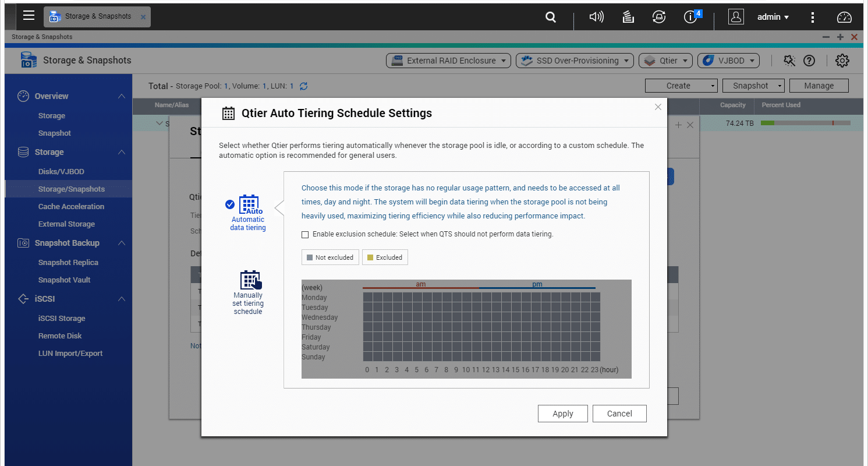Screen dimensions: 868x466
Task: Open the VJBOD dropdown
Action: (729, 61)
